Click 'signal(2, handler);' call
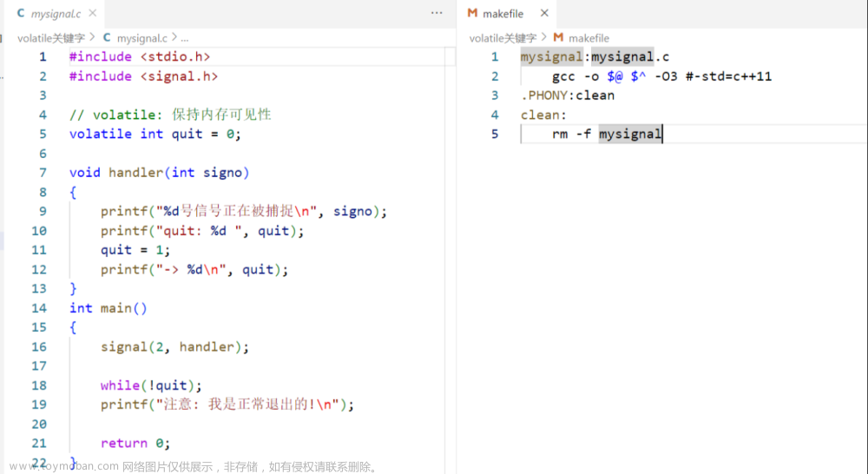This screenshot has width=868, height=474. click(174, 347)
